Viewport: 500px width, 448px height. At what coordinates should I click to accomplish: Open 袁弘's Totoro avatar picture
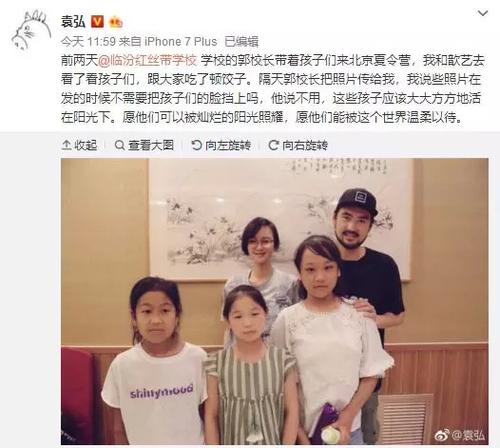coord(31,31)
